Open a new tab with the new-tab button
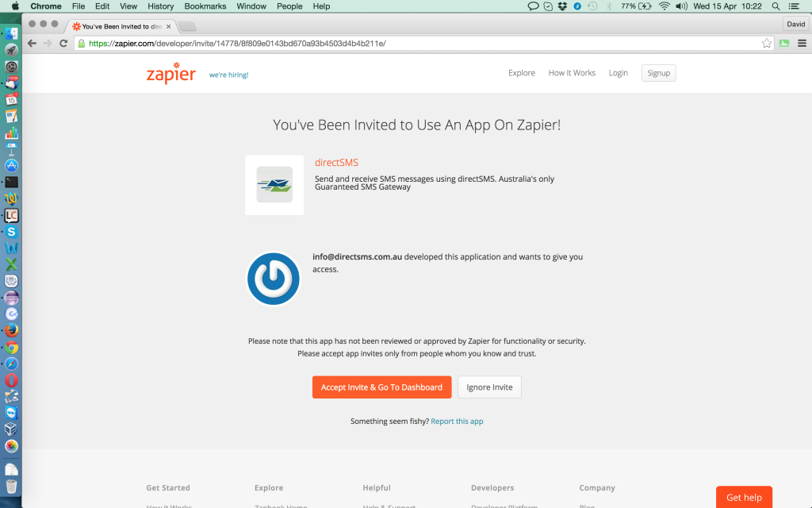 point(187,26)
